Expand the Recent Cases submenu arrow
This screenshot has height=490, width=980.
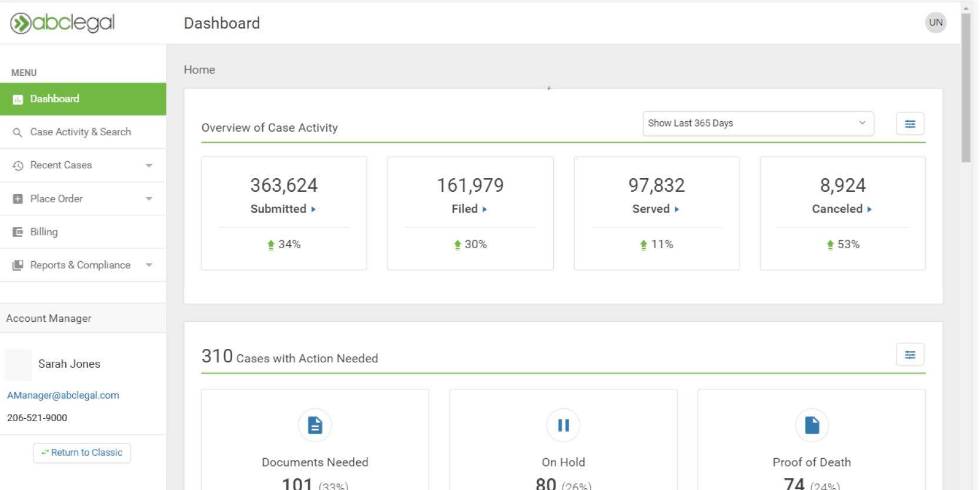click(149, 165)
